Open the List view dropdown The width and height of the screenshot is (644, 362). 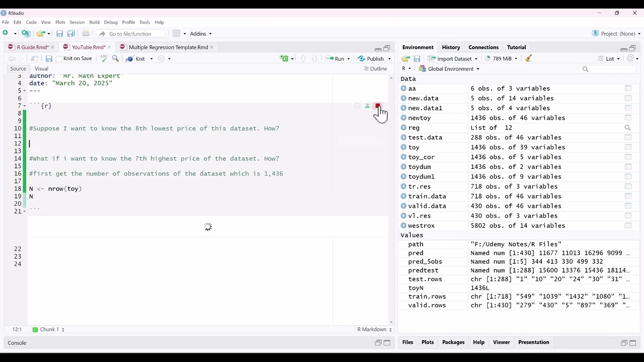tap(609, 59)
